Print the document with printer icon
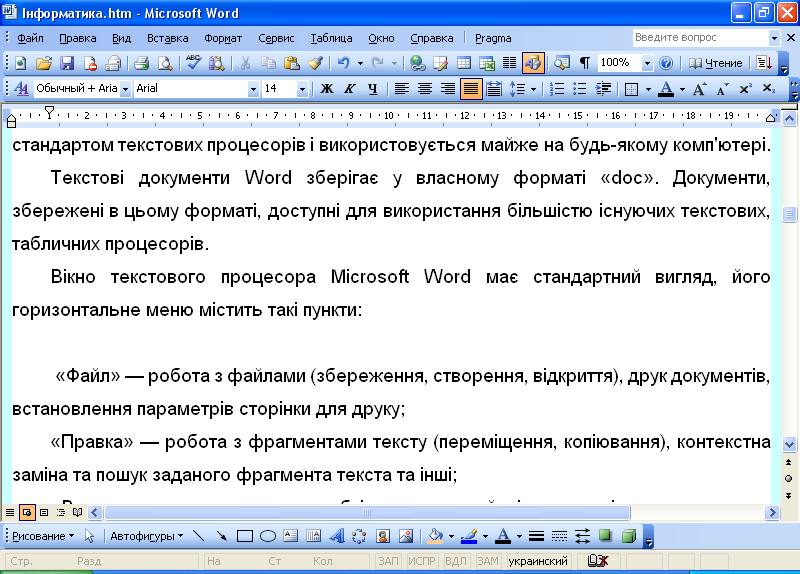The height and width of the screenshot is (574, 800). tap(141, 63)
